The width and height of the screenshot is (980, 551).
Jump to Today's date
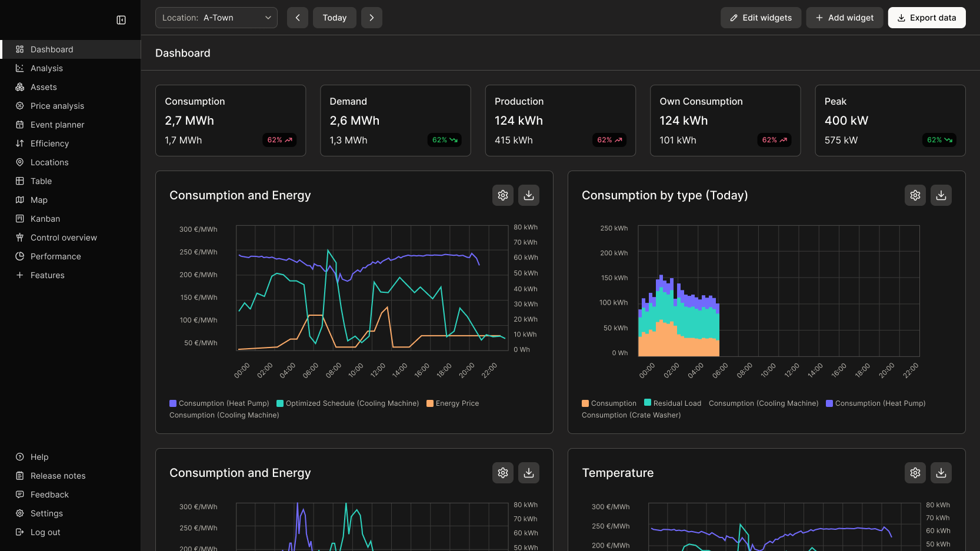tap(334, 18)
